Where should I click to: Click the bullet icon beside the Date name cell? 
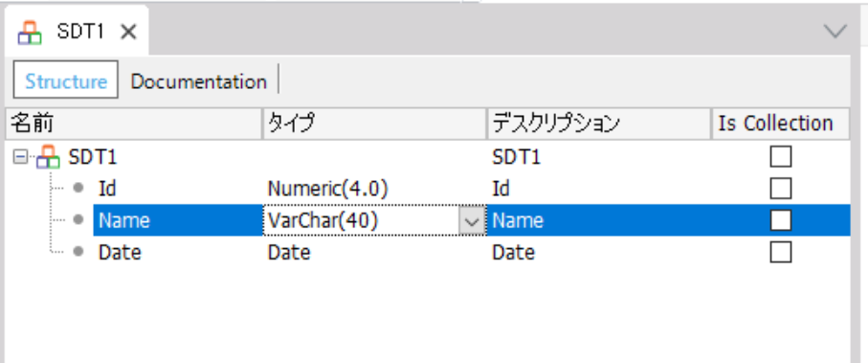(78, 252)
